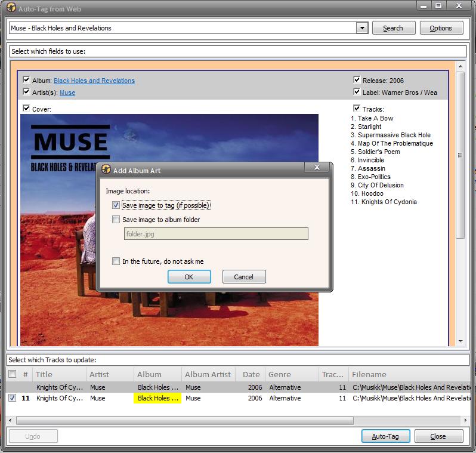Click the yellow highlighted Black Holes album cell

pos(157,398)
